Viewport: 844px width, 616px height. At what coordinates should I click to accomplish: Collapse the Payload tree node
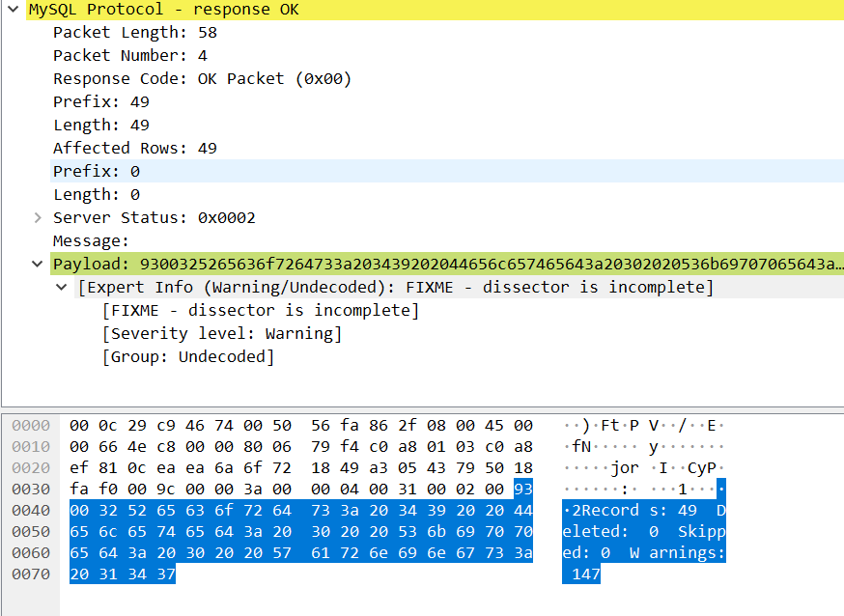tap(37, 265)
